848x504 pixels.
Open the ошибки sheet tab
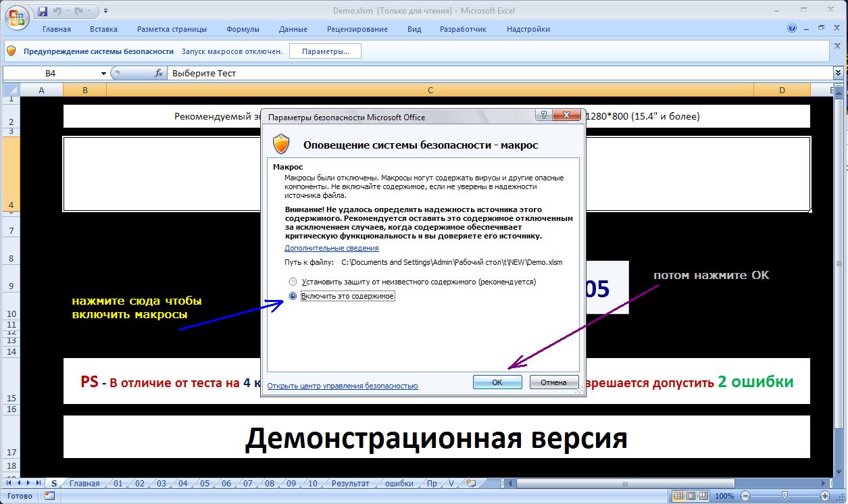pos(399,484)
